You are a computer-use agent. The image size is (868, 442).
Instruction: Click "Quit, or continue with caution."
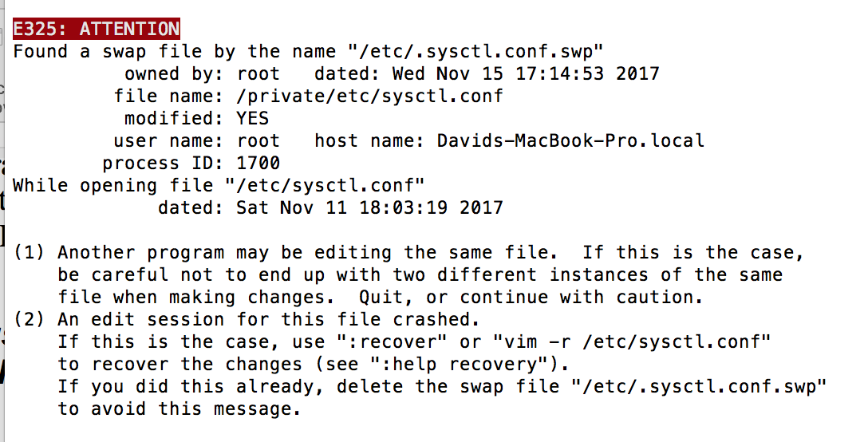[531, 298]
